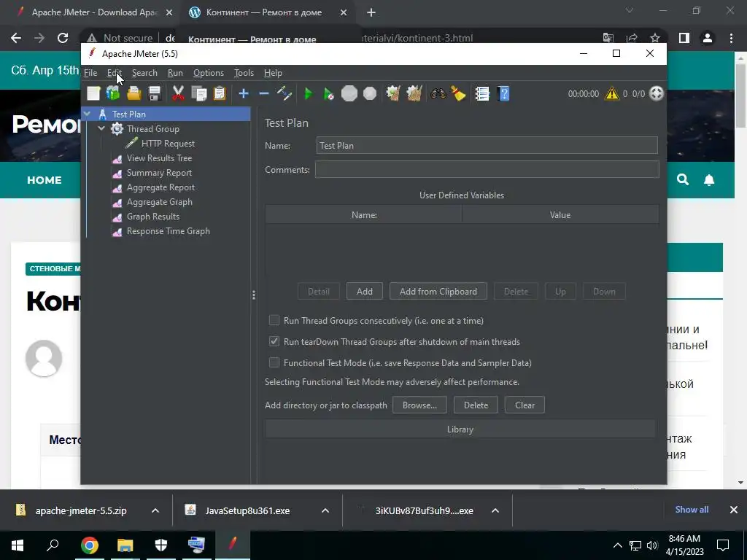Click the Clear All icon
The height and width of the screenshot is (560, 747).
click(x=414, y=93)
